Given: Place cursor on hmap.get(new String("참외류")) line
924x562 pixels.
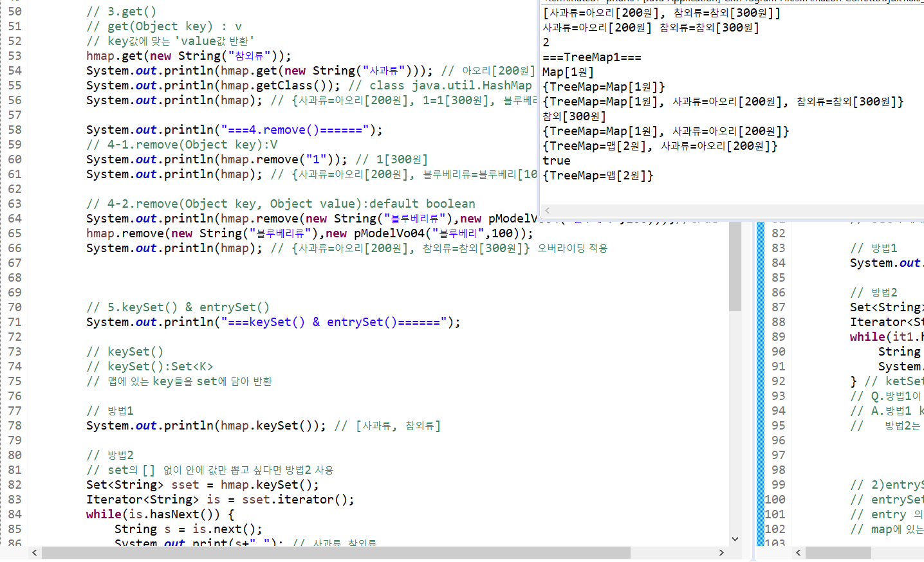Looking at the screenshot, I should [189, 56].
